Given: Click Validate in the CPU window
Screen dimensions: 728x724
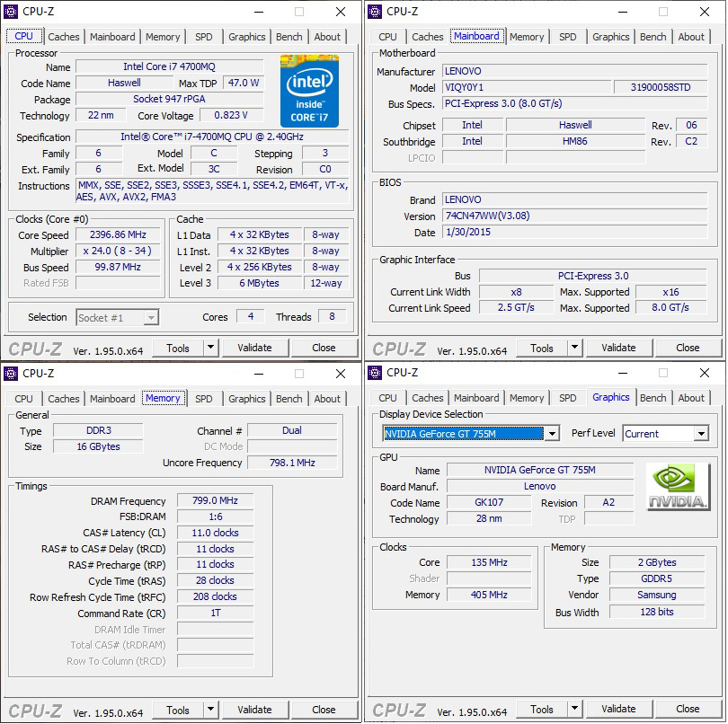Looking at the screenshot, I should pos(254,348).
